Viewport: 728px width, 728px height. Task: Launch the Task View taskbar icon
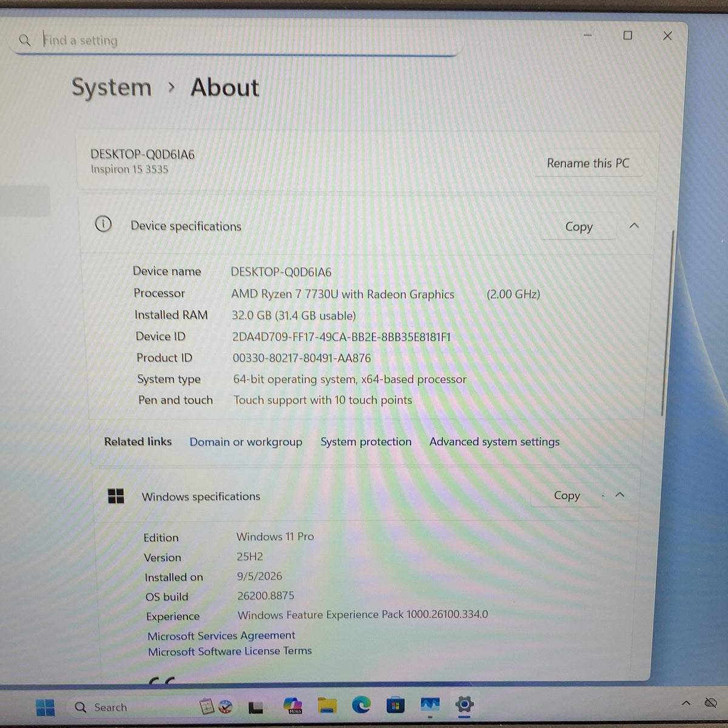point(255,707)
